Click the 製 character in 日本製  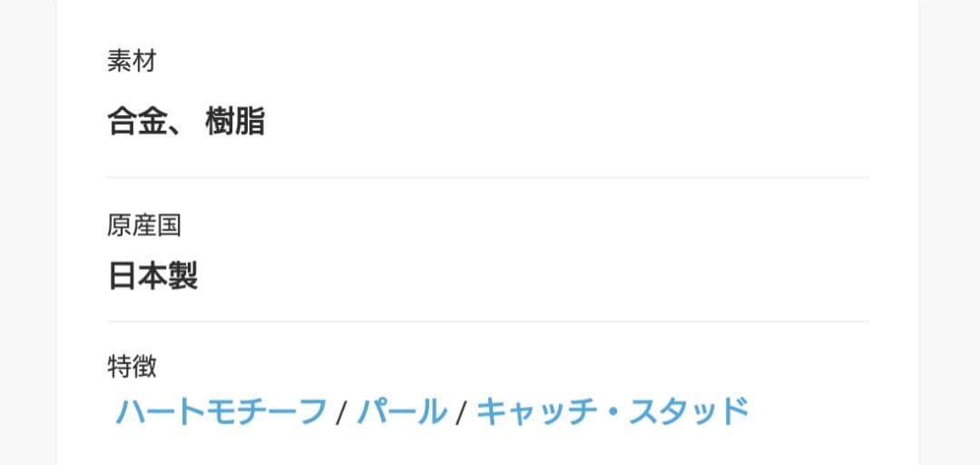point(182,276)
